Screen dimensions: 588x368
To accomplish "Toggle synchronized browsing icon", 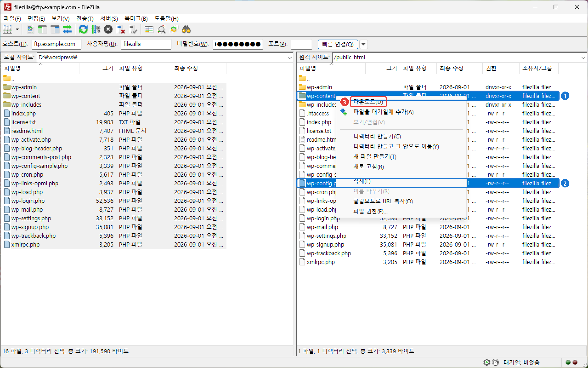I will point(174,29).
